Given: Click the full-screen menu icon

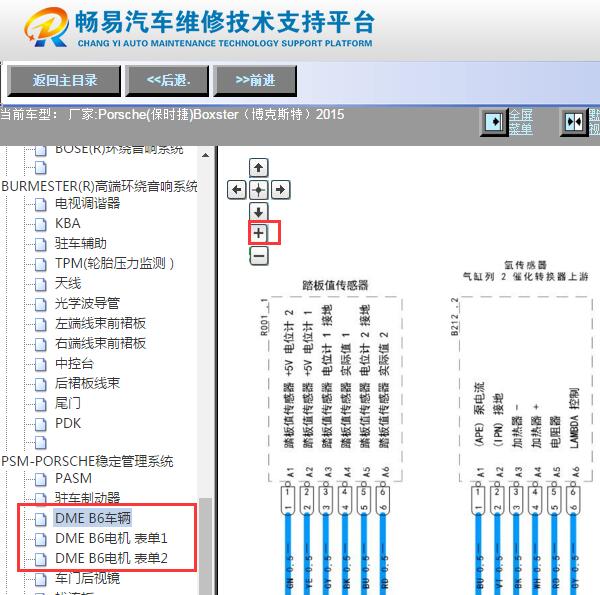Looking at the screenshot, I should click(x=494, y=122).
